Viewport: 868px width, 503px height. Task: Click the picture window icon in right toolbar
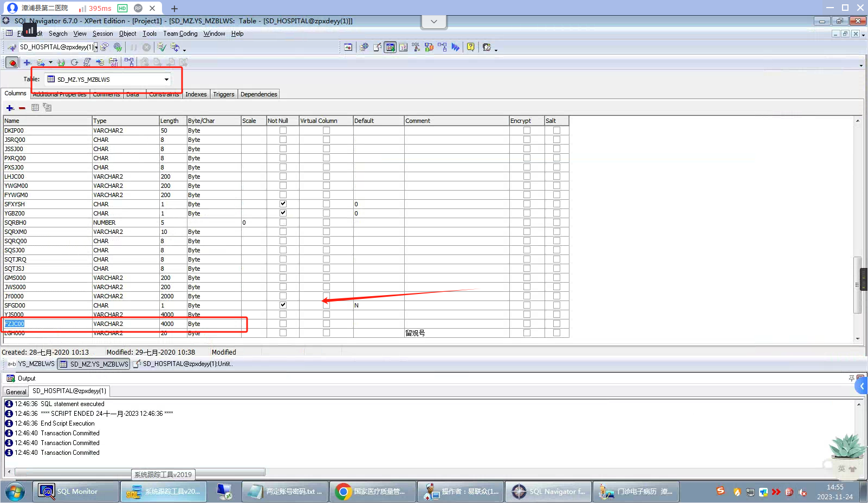(348, 47)
